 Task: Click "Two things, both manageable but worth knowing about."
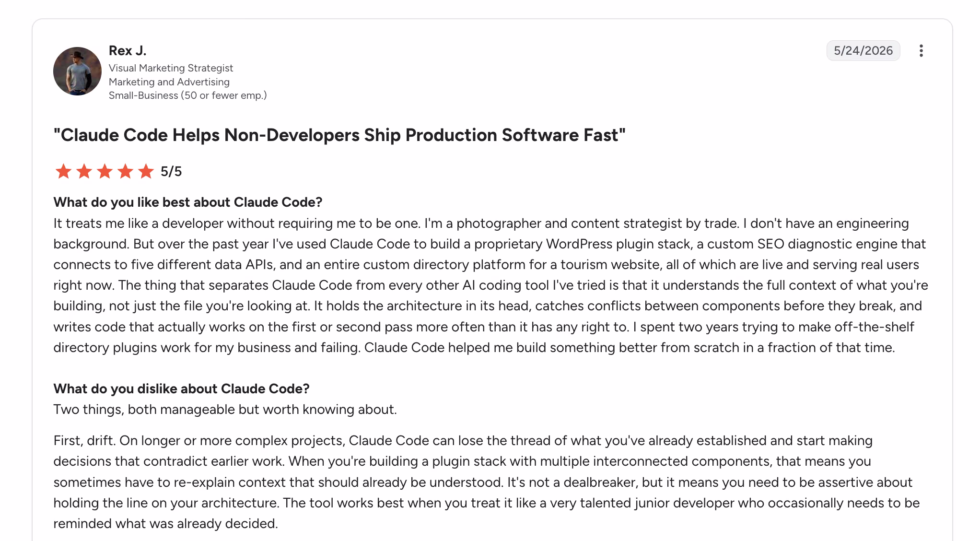coord(225,410)
